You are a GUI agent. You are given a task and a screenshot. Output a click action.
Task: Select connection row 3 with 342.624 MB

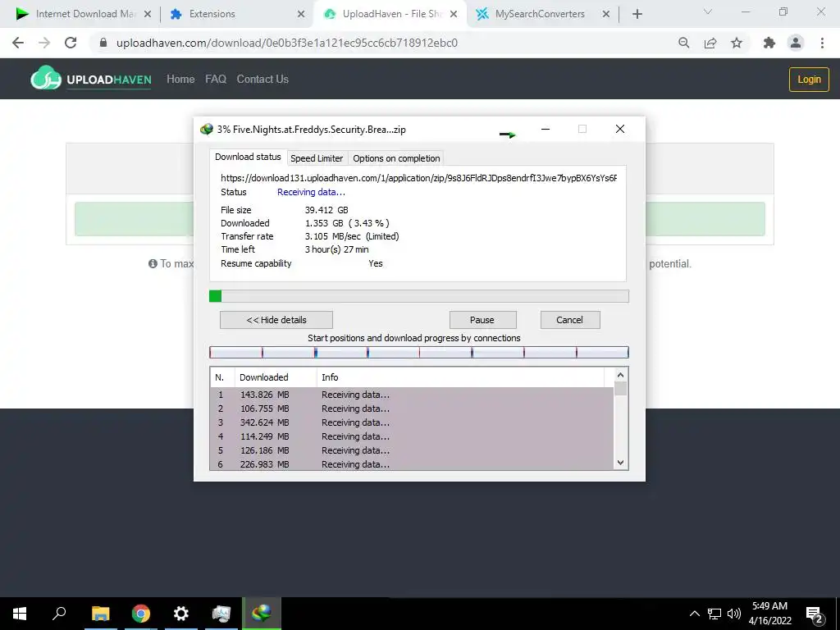(x=412, y=422)
